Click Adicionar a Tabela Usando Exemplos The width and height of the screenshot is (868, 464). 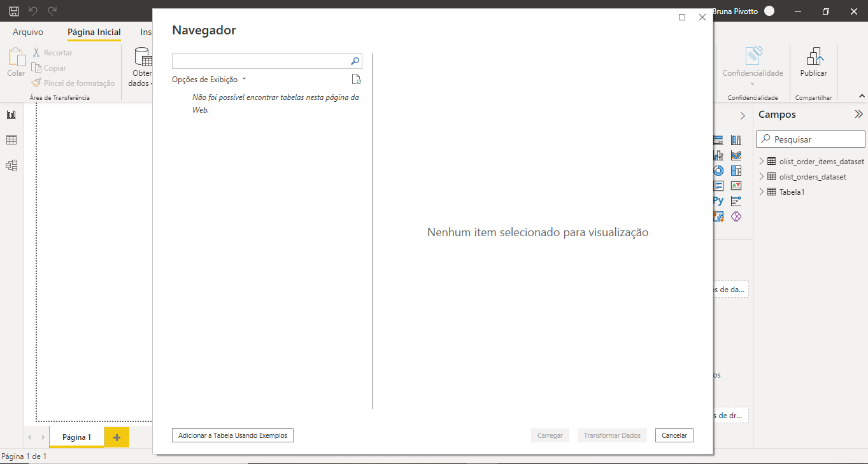(232, 435)
